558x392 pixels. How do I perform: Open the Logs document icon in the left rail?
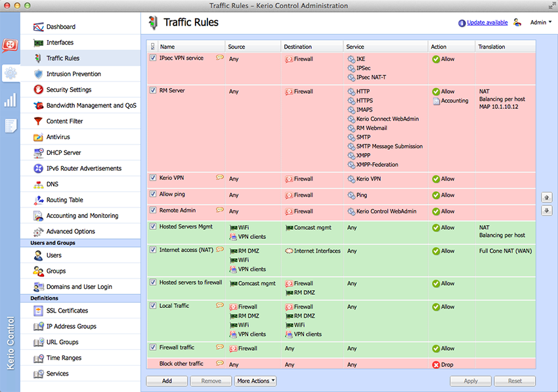click(11, 125)
